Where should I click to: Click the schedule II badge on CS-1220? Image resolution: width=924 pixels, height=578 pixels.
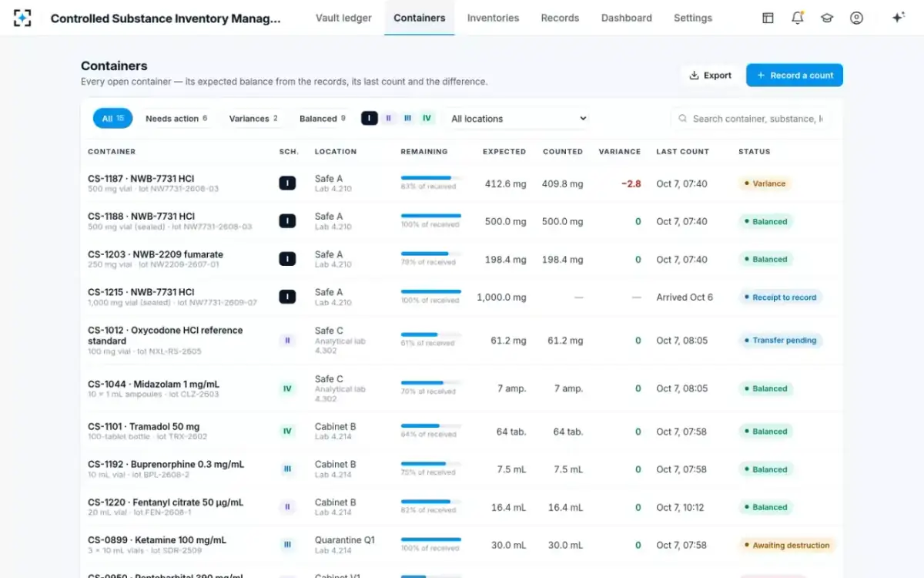tap(287, 507)
